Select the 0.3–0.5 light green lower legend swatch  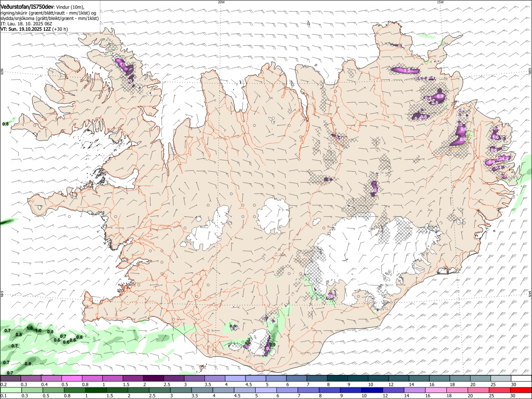(32, 390)
